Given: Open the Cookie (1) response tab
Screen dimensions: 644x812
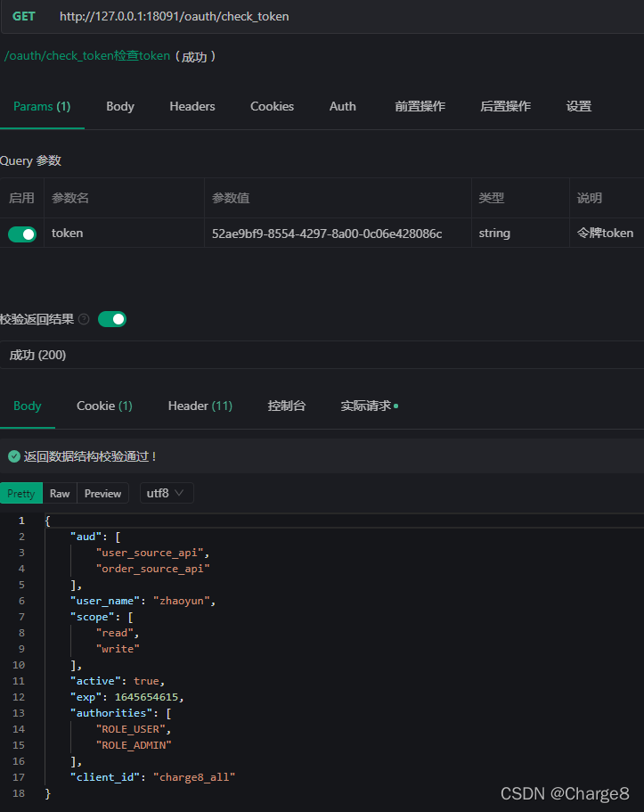Looking at the screenshot, I should [x=104, y=406].
